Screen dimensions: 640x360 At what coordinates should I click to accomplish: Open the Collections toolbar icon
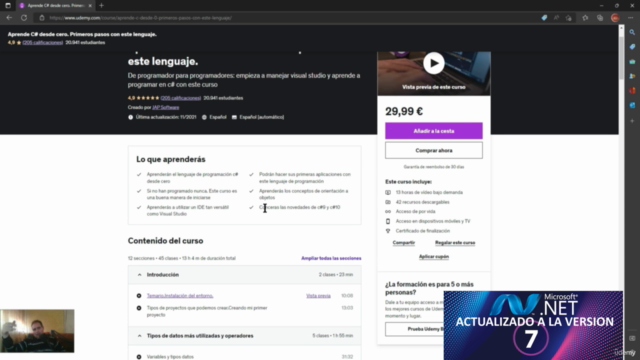(x=600, y=18)
